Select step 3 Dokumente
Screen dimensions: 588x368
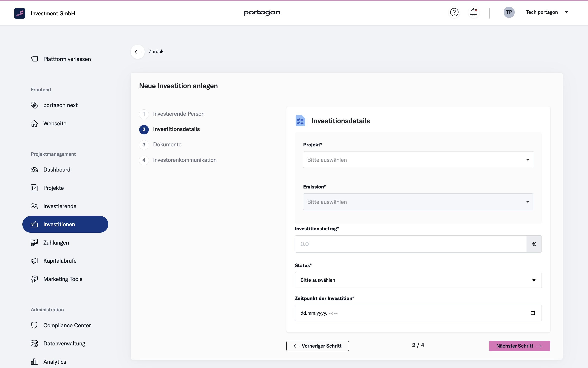click(x=160, y=144)
